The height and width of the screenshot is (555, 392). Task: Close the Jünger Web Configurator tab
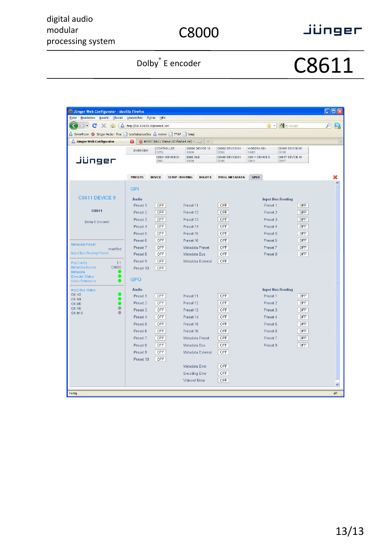point(132,141)
